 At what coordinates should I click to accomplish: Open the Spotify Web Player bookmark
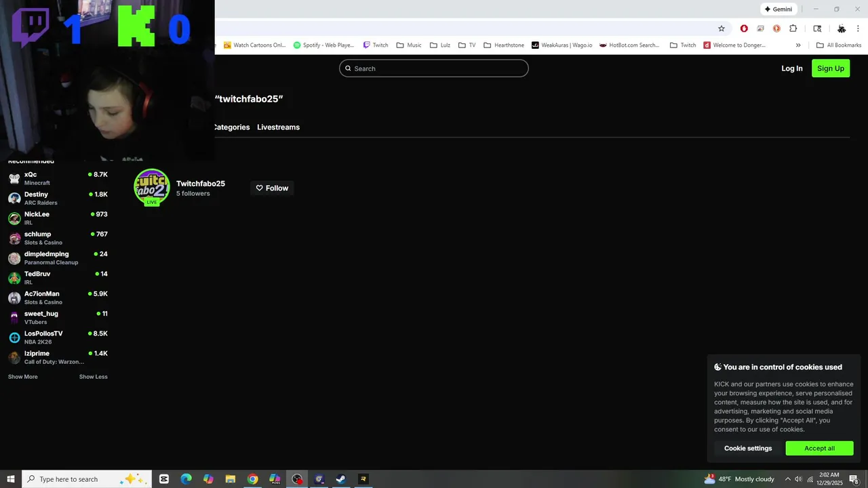pos(323,45)
